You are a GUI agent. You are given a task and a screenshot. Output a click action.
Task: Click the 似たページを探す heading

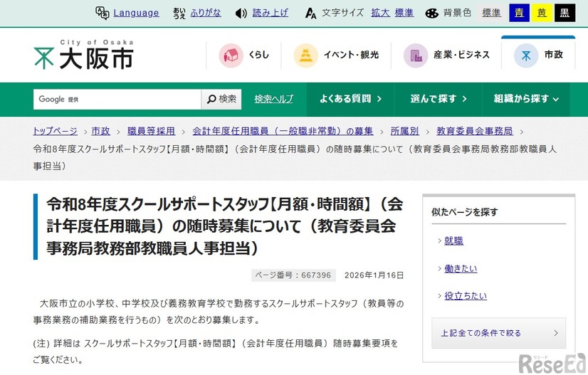point(465,212)
